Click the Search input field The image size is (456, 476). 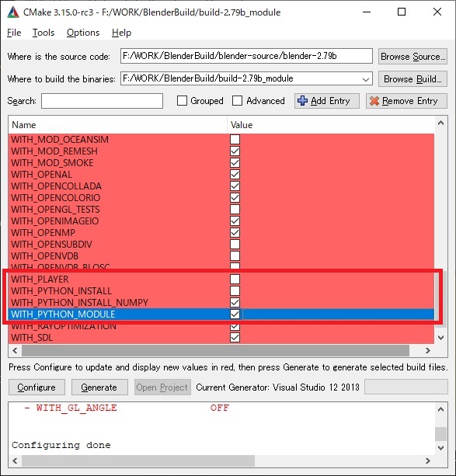coord(102,101)
